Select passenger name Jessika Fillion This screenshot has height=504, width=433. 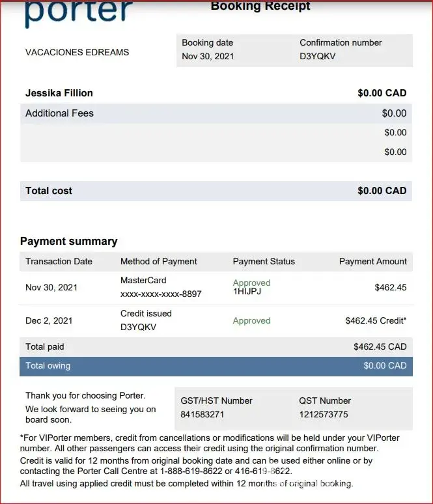click(x=59, y=93)
